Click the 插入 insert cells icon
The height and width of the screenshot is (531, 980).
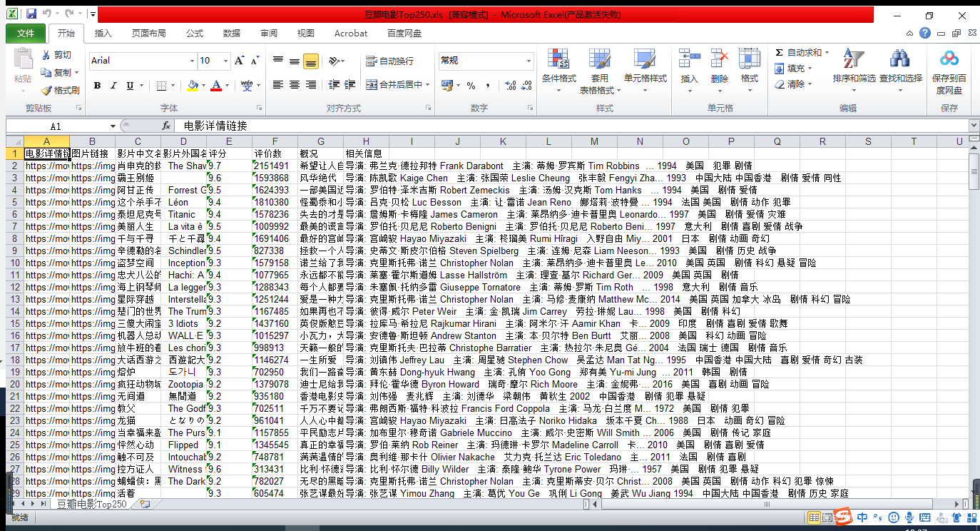tap(689, 59)
